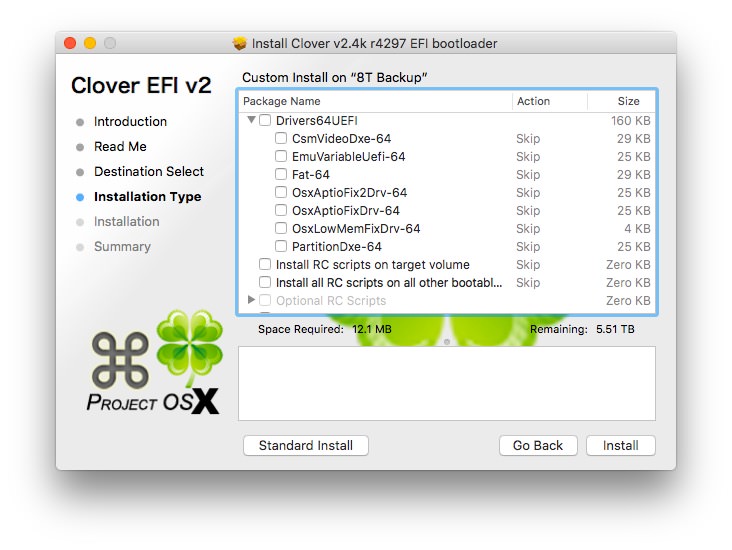Screen dimensions: 732x550
Task: Click the Fat-64 row label
Action: [310, 175]
